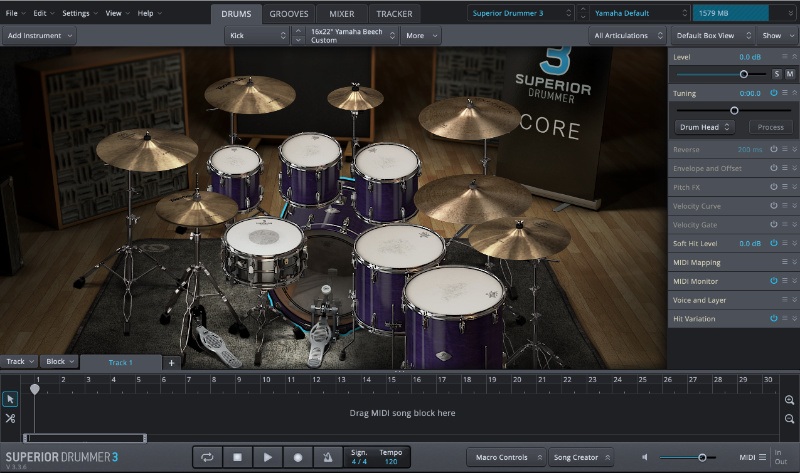Open the MIDI hamburger menu icon
This screenshot has height=473, width=800.
pyautogui.click(x=762, y=457)
